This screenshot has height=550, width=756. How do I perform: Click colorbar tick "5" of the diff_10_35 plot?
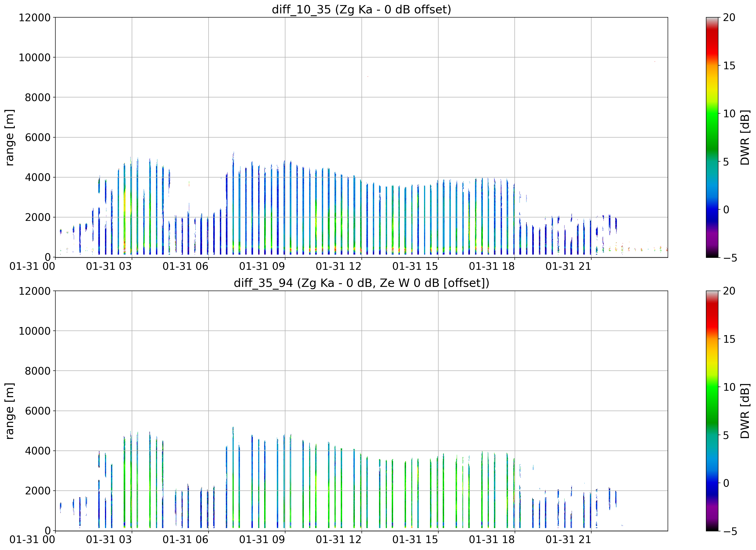[x=726, y=162]
